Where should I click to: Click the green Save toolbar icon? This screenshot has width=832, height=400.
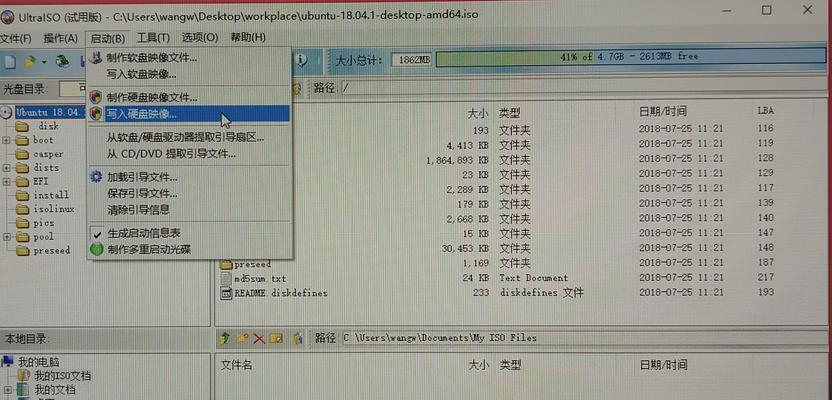(x=64, y=62)
